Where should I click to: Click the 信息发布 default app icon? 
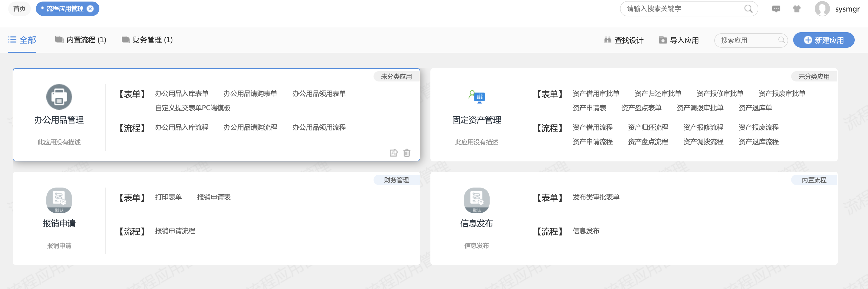pos(477,200)
